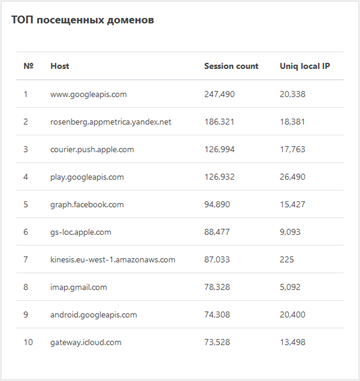Click the Session count column header
Image resolution: width=360 pixels, height=381 pixels.
[231, 66]
